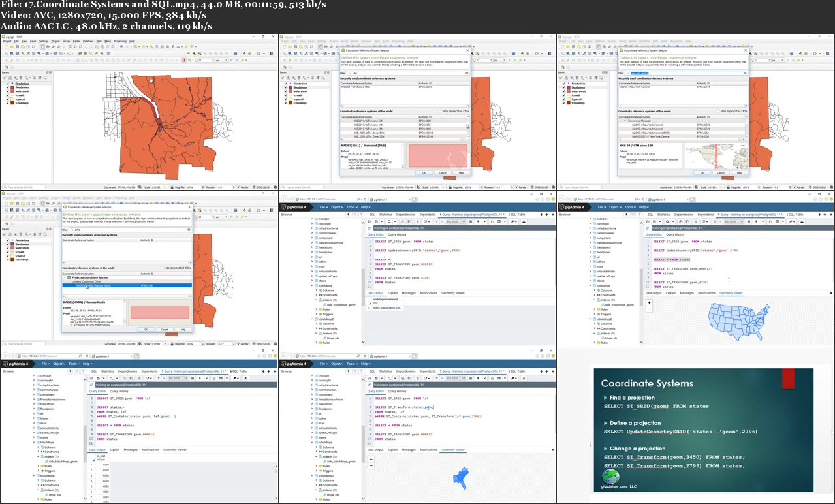The image size is (835, 504).
Task: Switch to Query History tab in US map frame
Action: (x=675, y=234)
